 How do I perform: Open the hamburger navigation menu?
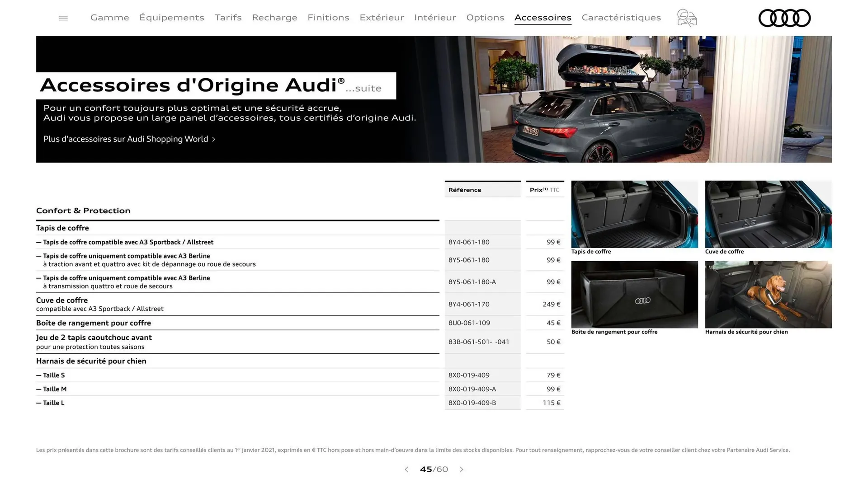pos(63,18)
